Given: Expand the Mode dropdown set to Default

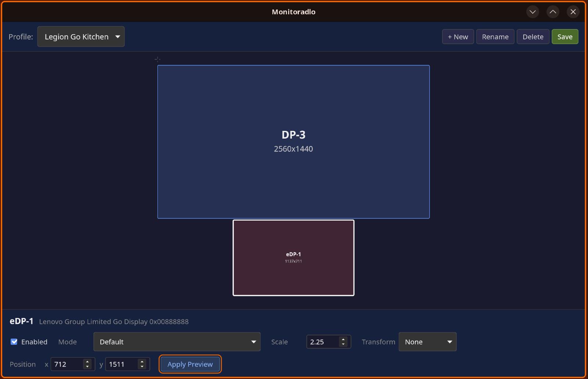Looking at the screenshot, I should pos(177,342).
